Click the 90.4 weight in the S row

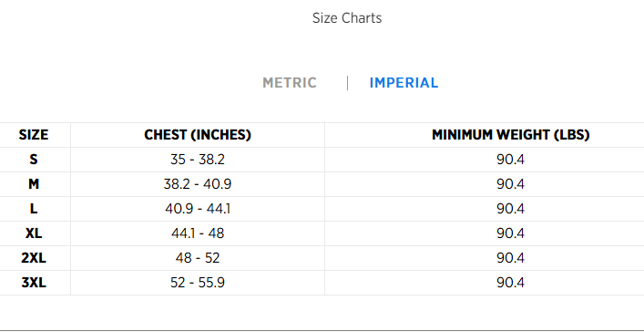point(510,160)
